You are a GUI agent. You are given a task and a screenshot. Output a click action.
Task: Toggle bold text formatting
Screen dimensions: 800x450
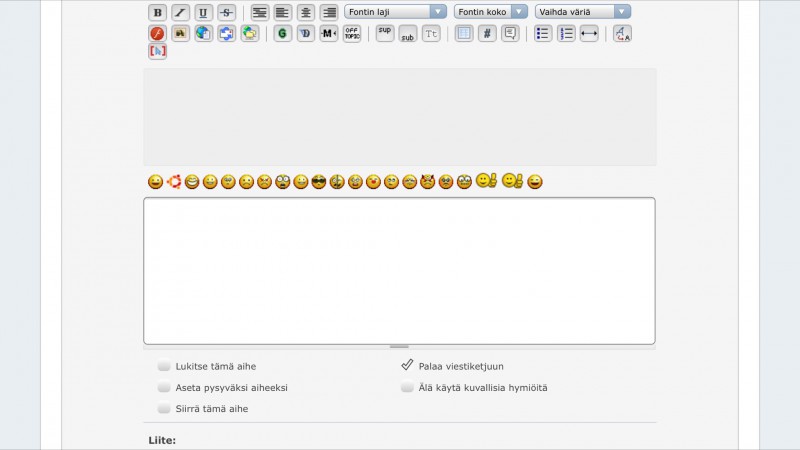(x=157, y=13)
